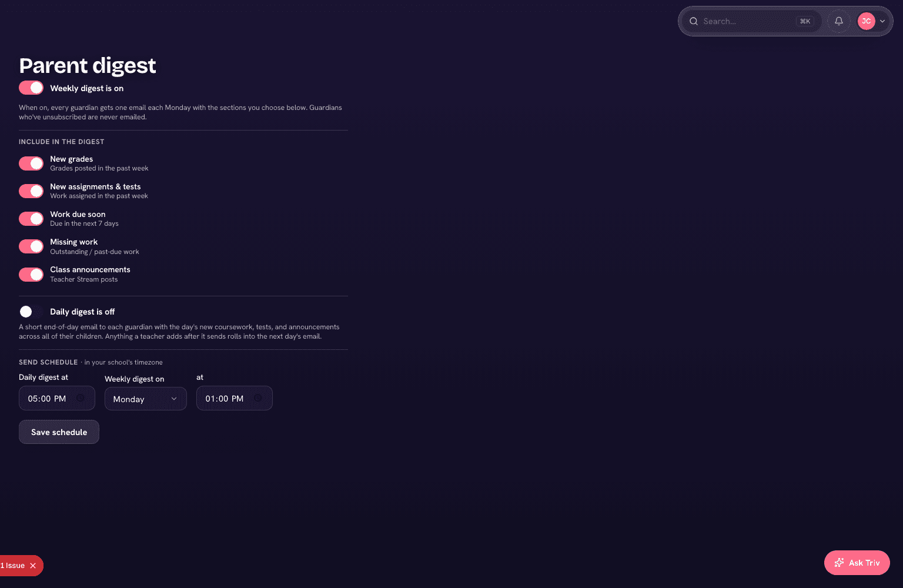Turn off the Weekly digest toggle
The width and height of the screenshot is (903, 588).
pyautogui.click(x=31, y=88)
